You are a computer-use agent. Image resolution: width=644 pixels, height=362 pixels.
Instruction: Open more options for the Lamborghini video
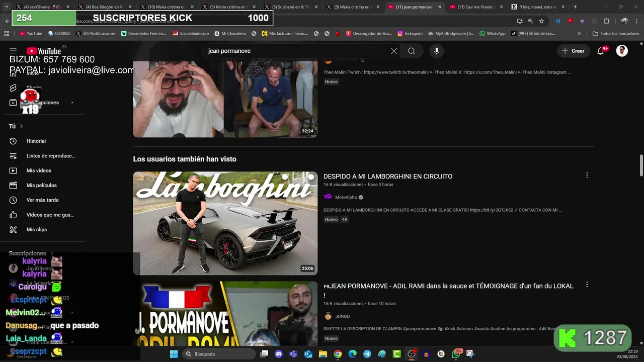pyautogui.click(x=587, y=175)
